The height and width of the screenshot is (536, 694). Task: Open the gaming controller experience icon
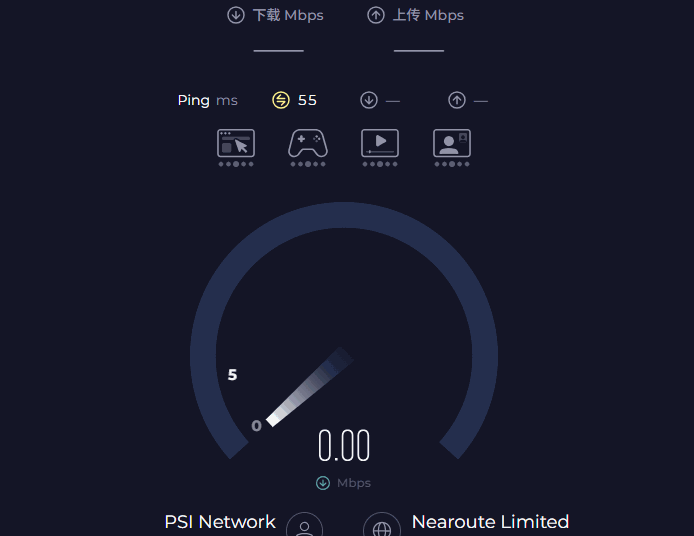coord(308,145)
